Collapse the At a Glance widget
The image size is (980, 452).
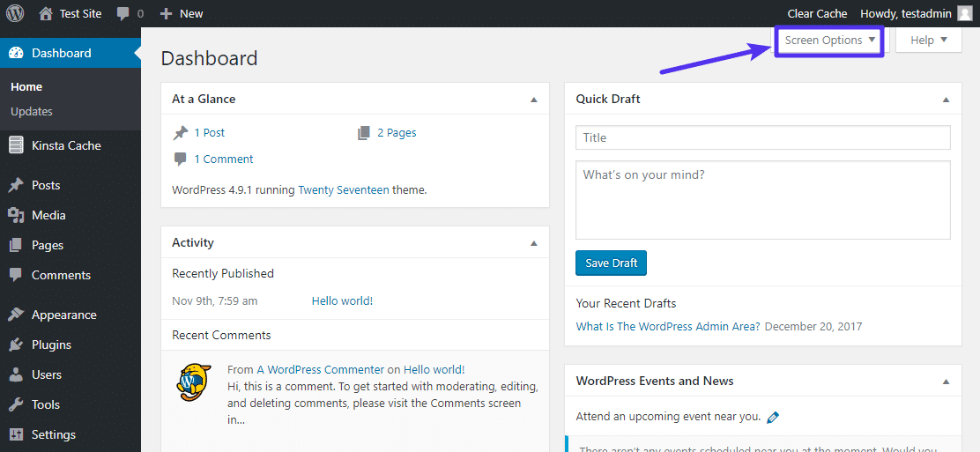533,100
